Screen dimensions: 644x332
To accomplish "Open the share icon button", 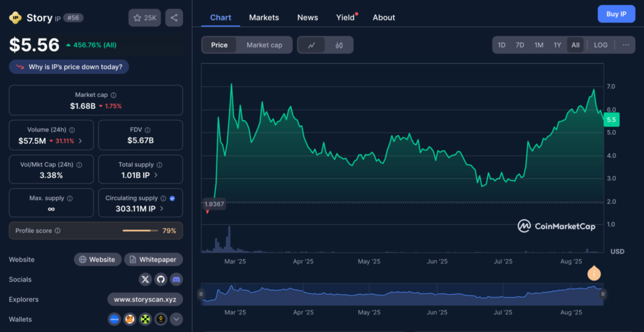I will click(174, 18).
